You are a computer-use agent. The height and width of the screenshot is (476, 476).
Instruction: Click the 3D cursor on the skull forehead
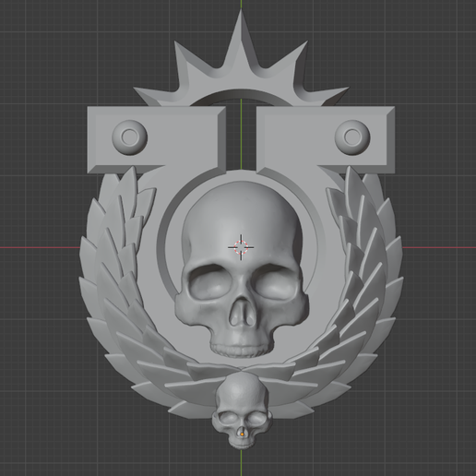[241, 247]
